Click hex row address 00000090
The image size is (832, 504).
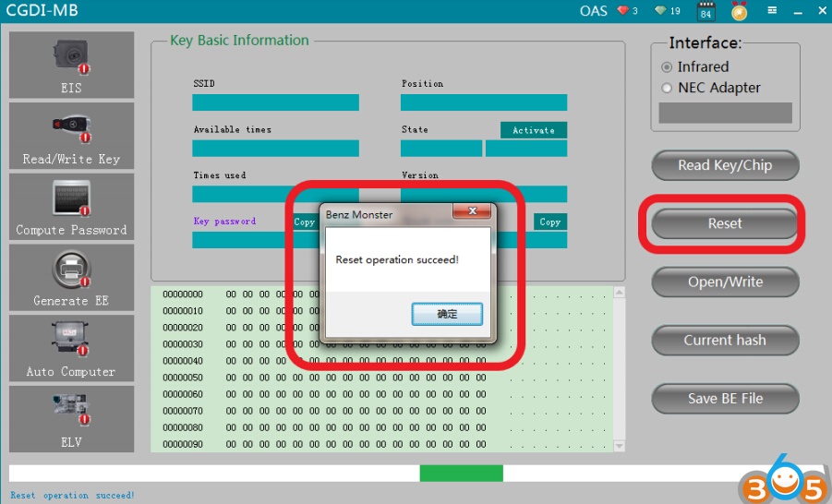point(183,445)
